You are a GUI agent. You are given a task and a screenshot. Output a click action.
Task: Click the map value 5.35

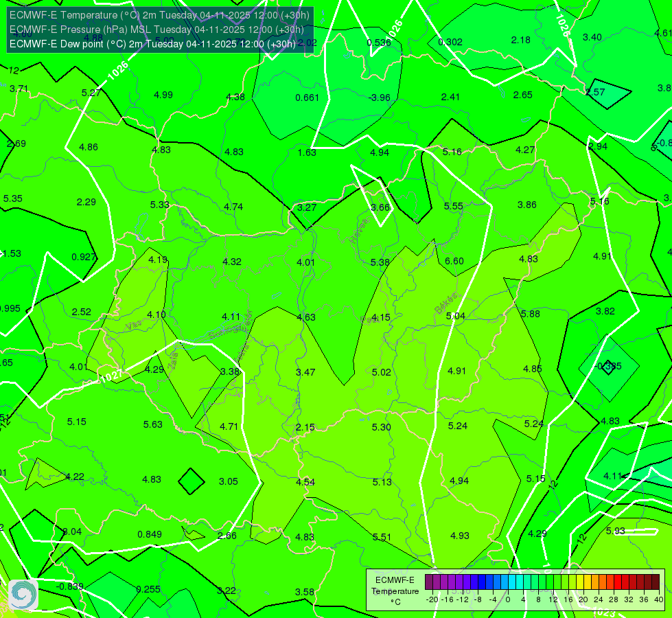[x=13, y=198]
